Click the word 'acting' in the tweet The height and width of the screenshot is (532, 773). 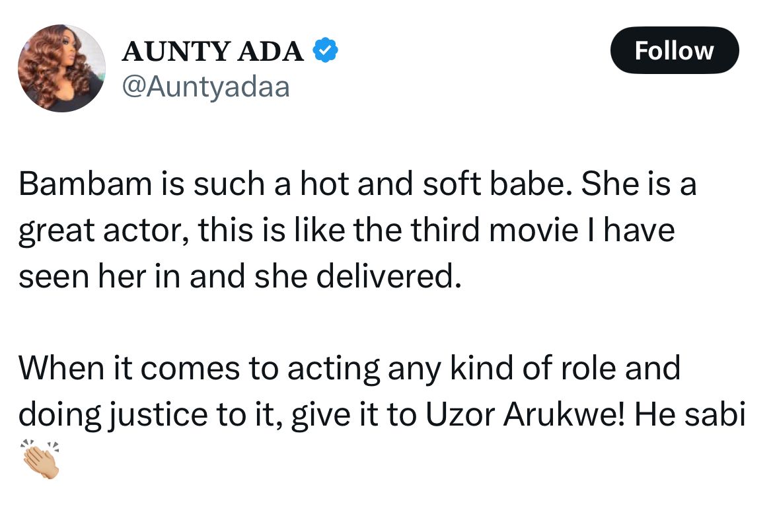tap(334, 369)
